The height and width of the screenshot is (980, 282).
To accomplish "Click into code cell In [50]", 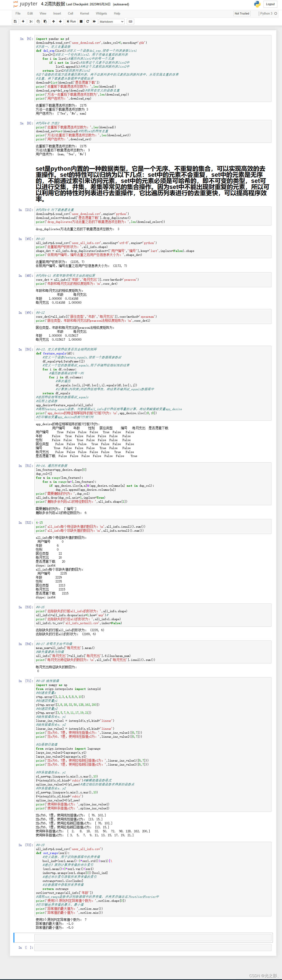I will [153, 383].
